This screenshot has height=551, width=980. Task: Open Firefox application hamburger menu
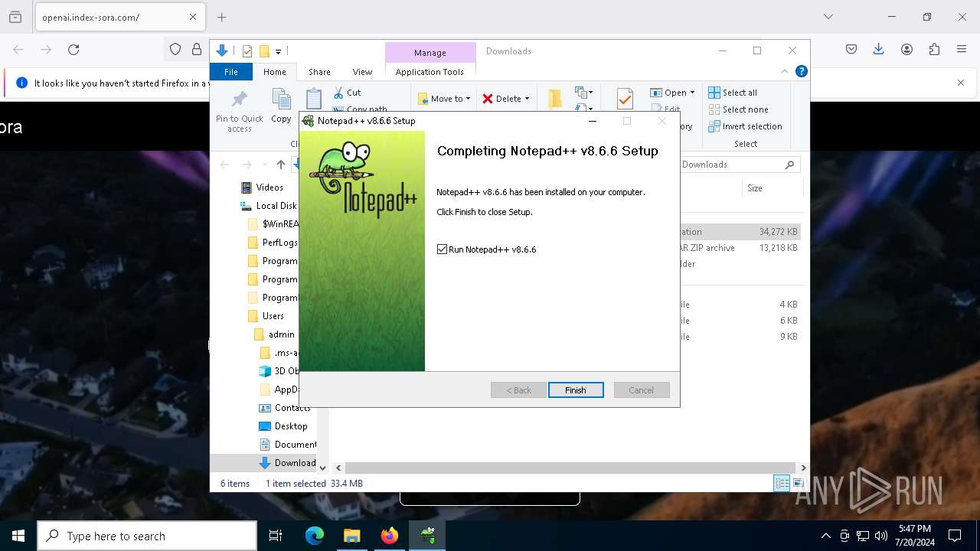tap(962, 50)
